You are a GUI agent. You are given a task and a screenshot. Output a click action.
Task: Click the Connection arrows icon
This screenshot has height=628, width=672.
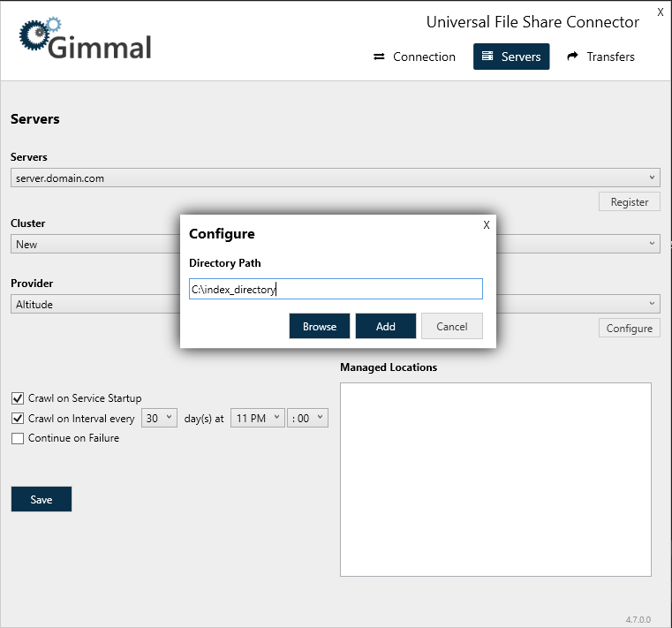[379, 57]
